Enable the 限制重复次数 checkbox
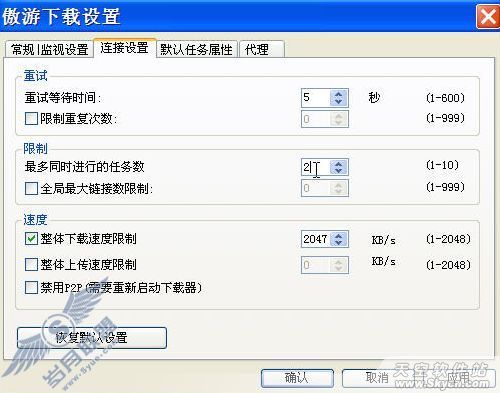 [31, 118]
